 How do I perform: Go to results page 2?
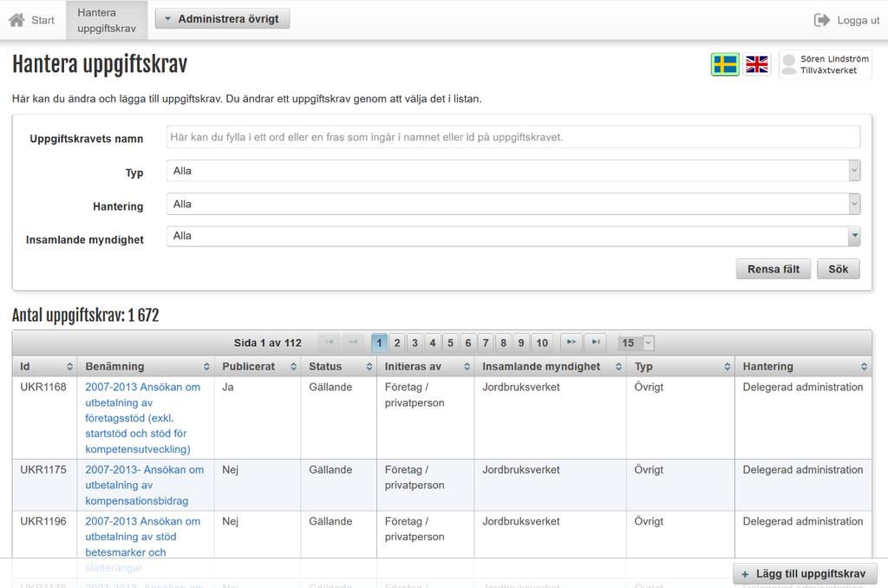[397, 343]
